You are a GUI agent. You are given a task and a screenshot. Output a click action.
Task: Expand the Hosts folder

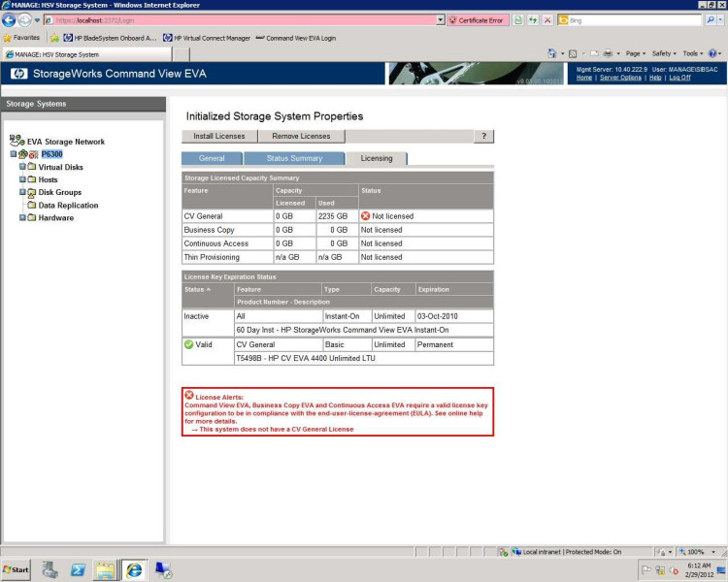pyautogui.click(x=22, y=179)
